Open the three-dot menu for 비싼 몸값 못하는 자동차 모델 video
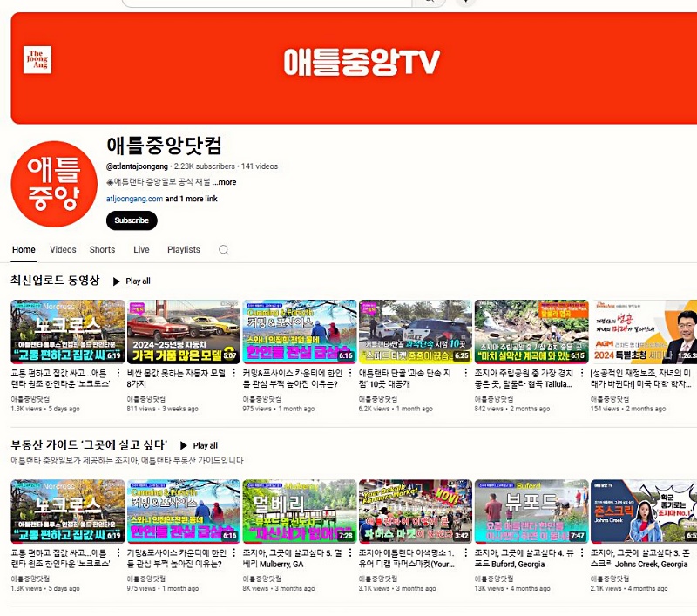 pos(234,373)
